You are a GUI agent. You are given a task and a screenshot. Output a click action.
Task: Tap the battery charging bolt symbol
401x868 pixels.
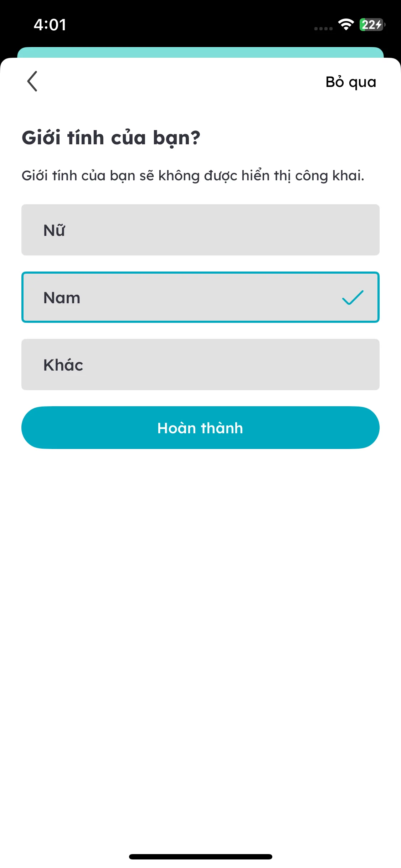(x=379, y=25)
